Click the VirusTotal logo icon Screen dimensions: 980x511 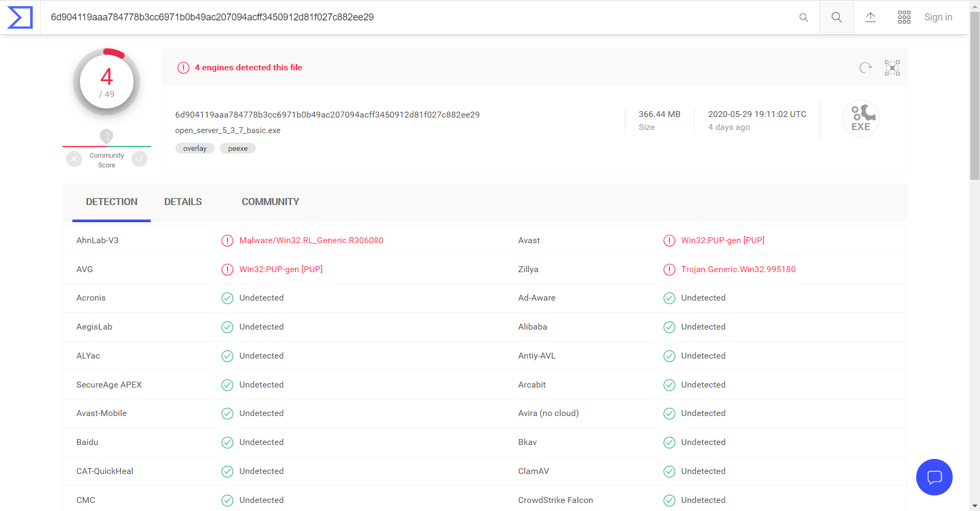tap(20, 17)
